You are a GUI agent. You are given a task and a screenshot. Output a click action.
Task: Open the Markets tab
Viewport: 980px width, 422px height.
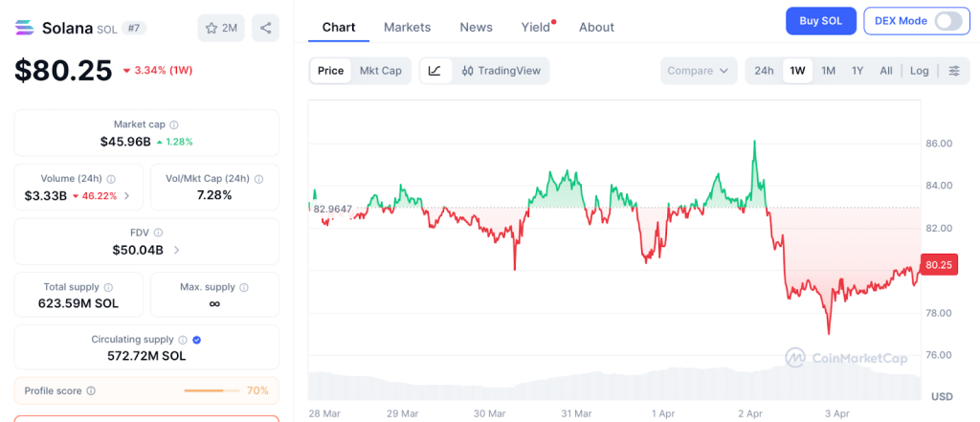point(407,27)
